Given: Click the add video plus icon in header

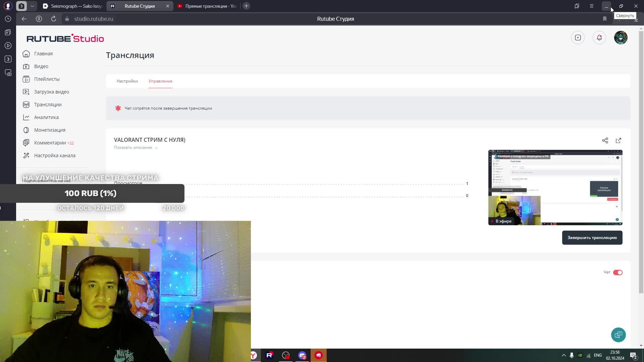Looking at the screenshot, I should (578, 38).
